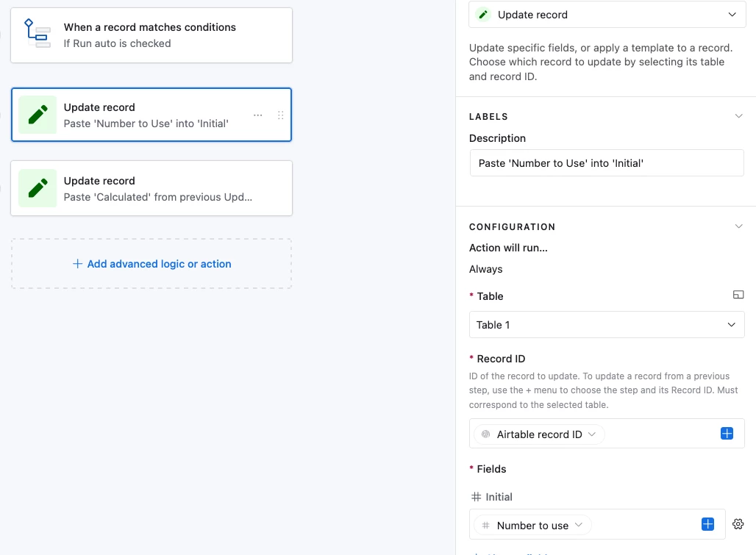
Task: Collapse the Configuration section
Action: pos(738,226)
